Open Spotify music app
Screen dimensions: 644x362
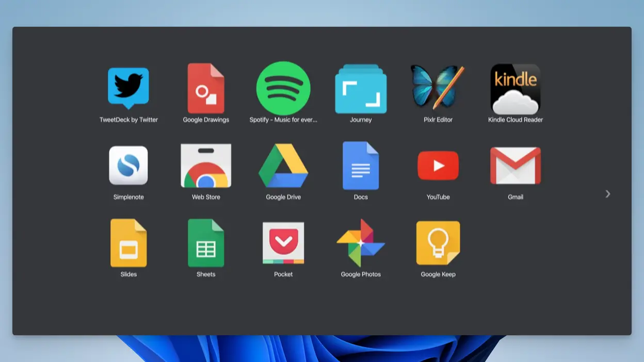coord(283,88)
